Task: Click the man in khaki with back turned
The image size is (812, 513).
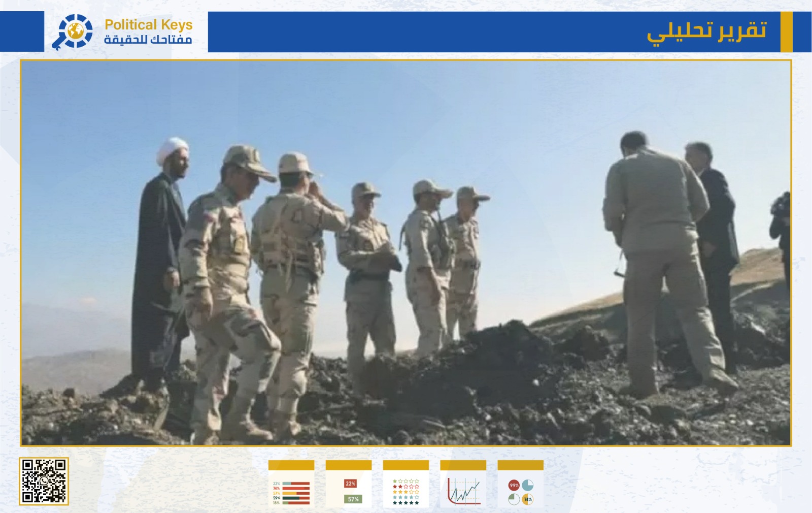Action: (x=660, y=254)
